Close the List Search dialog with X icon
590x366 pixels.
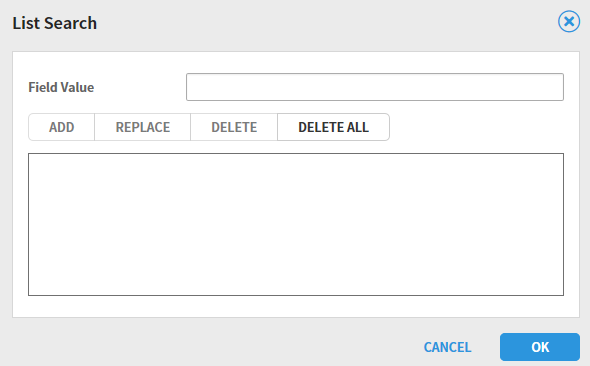coord(569,21)
